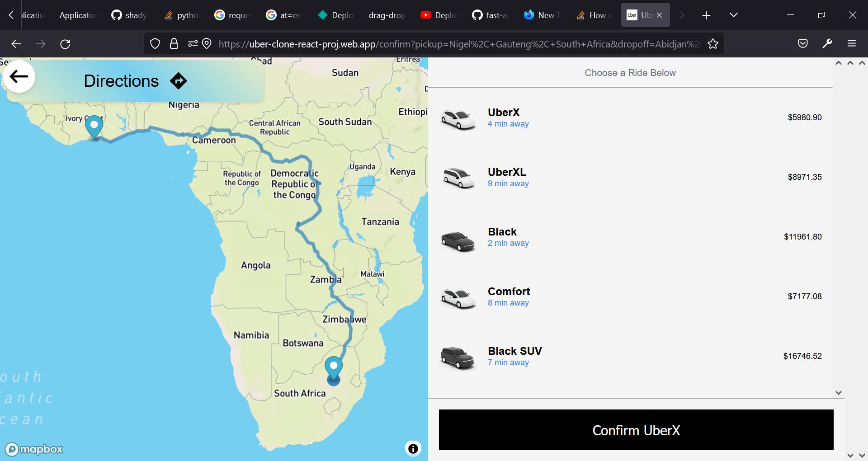Viewport: 868px width, 461px height.
Task: Open tracking protection shield icon
Action: coord(155,44)
